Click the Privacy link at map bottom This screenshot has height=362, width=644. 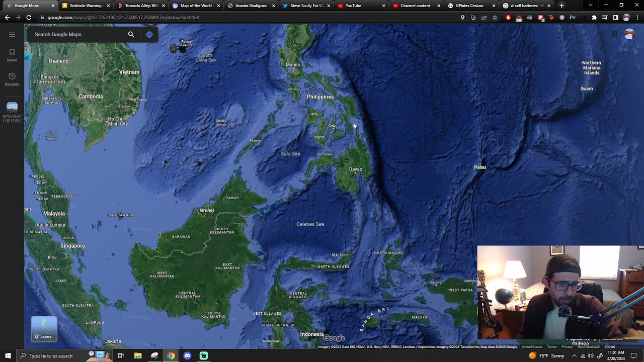(x=567, y=347)
